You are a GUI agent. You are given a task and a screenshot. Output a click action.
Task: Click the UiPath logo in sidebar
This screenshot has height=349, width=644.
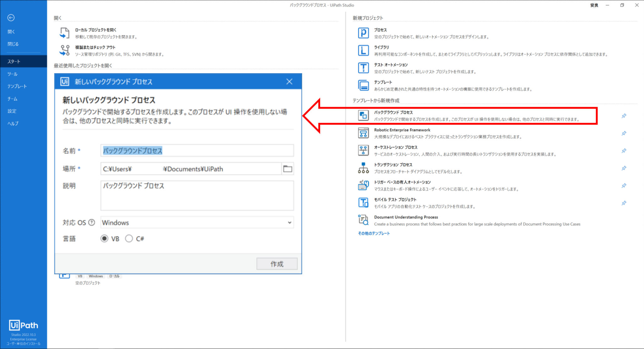tap(24, 325)
